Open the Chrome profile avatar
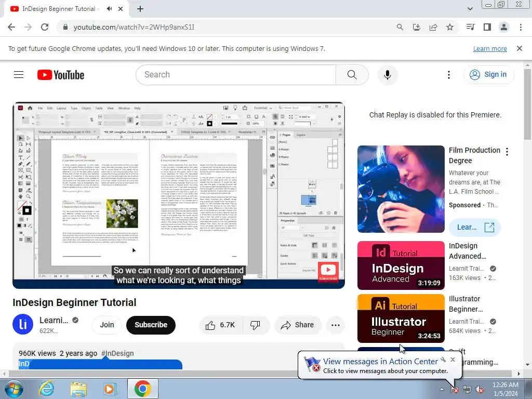Screen dimensions: 532x399 pos(504,27)
